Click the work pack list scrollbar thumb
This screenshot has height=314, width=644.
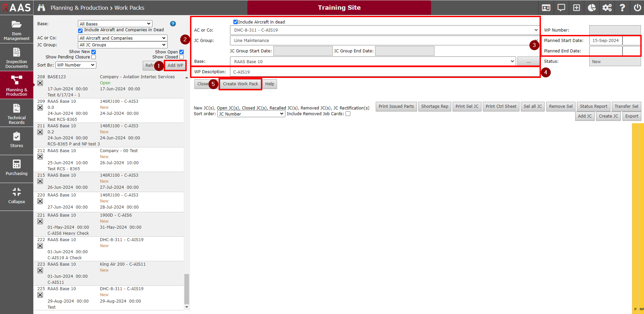point(187,289)
